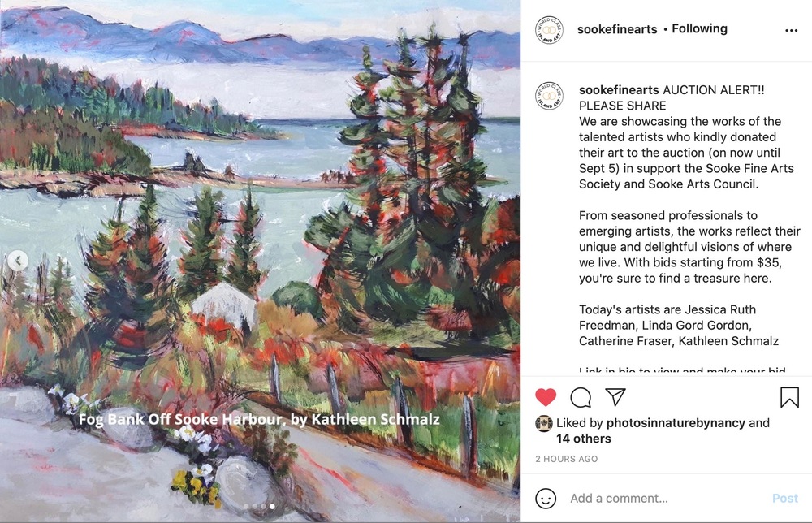Save the post with the bookmark icon

coord(789,397)
